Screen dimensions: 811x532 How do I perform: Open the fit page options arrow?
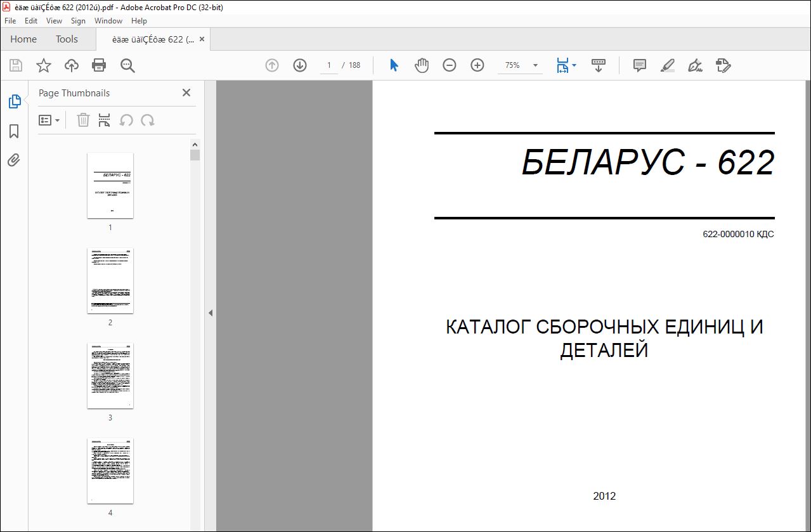pyautogui.click(x=574, y=65)
